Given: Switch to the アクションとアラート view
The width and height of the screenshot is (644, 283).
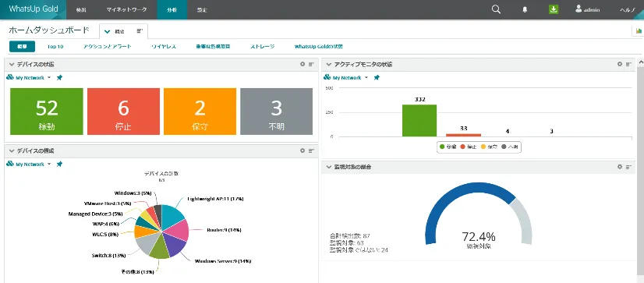Looking at the screenshot, I should pos(107,47).
